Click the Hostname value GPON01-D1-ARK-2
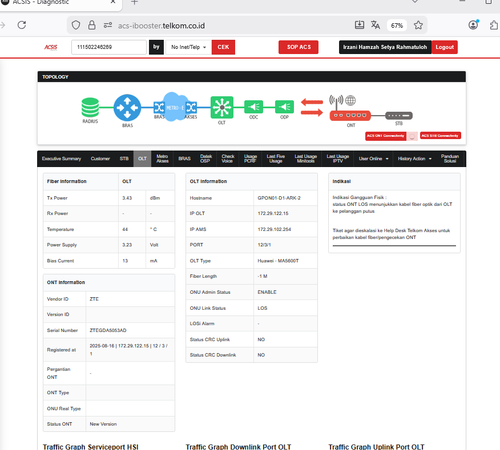 [279, 198]
